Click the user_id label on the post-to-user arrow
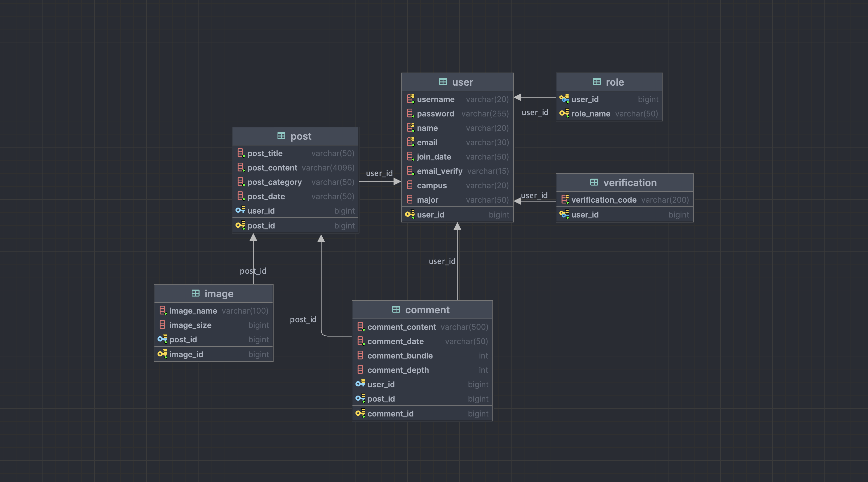The width and height of the screenshot is (868, 482). [x=379, y=173]
